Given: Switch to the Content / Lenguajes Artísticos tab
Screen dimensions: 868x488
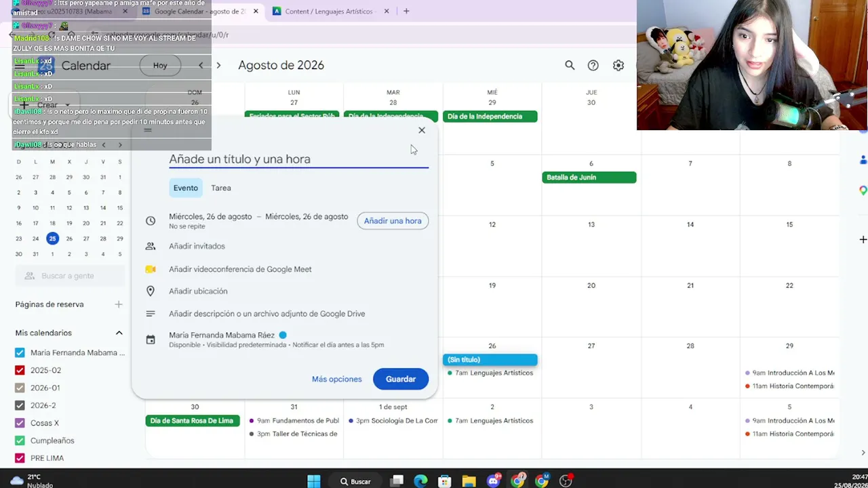Looking at the screenshot, I should click(x=330, y=11).
